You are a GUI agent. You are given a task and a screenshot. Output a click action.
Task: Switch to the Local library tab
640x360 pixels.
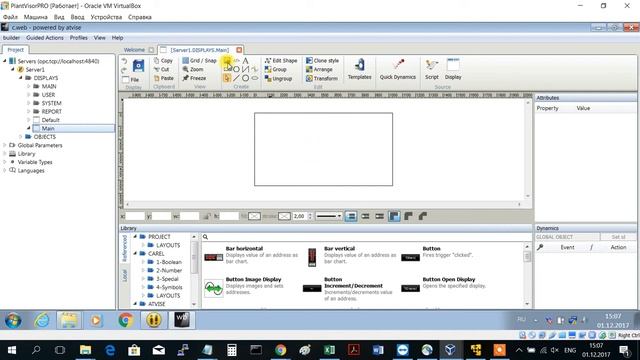[x=124, y=276]
